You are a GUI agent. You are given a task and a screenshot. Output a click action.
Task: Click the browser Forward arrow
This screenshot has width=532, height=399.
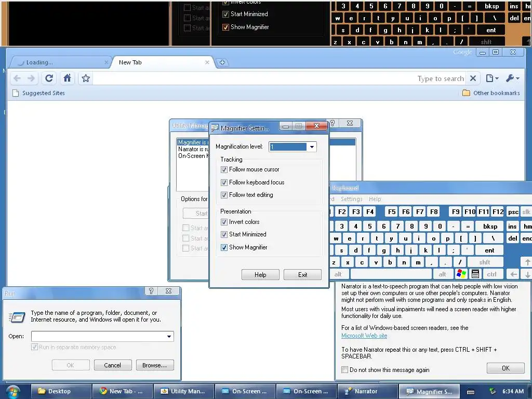(x=31, y=78)
